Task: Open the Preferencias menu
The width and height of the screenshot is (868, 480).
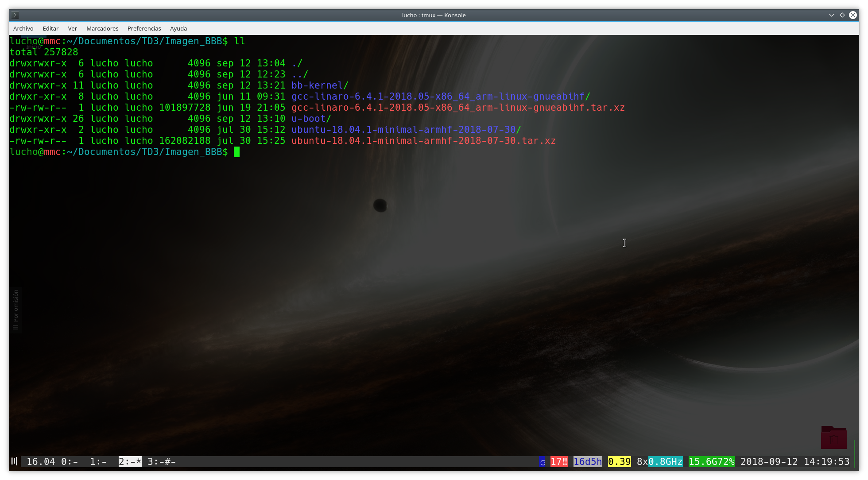Action: click(144, 28)
